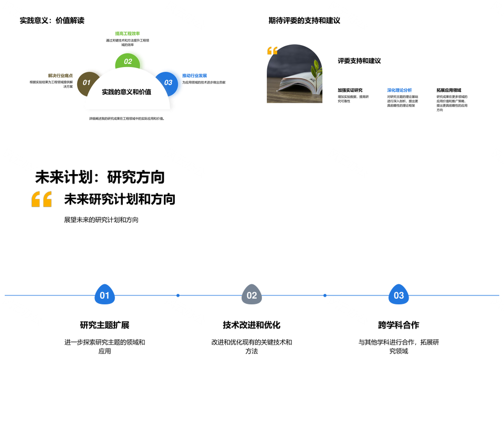
Task: Select the 推动行业发展 blue label
Action: click(194, 76)
